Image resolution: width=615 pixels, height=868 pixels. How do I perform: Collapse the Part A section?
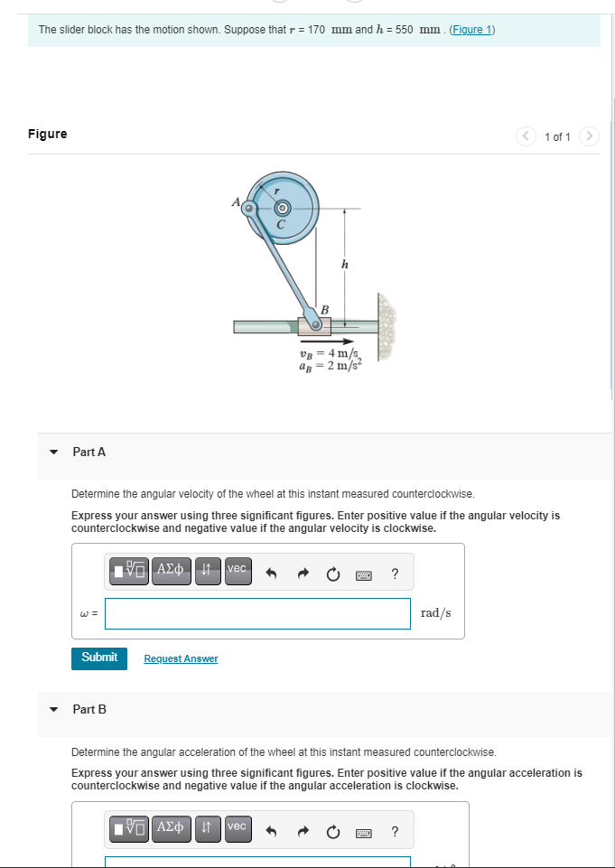(x=52, y=452)
